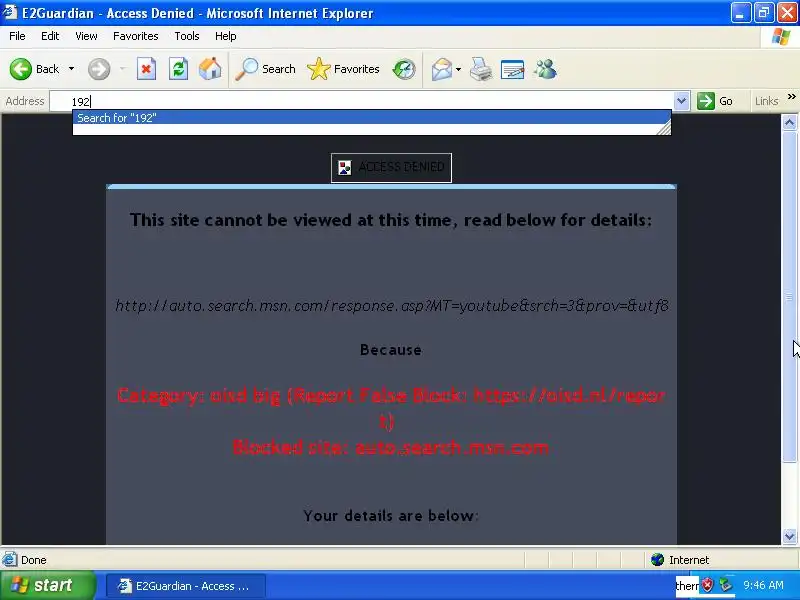Click the Internet zone globe in status bar
This screenshot has width=800, height=600.
coord(658,560)
